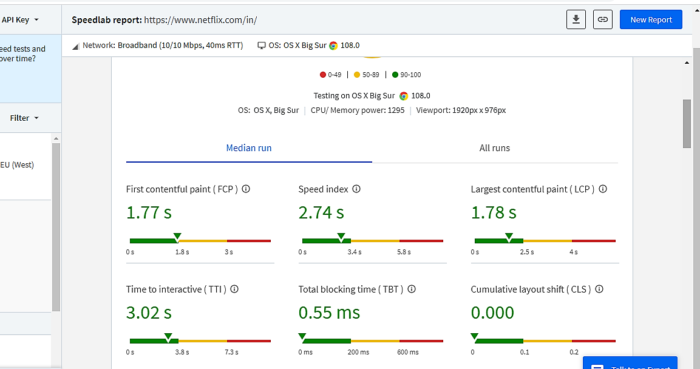Copy the report link icon
700x369 pixels.
(603, 20)
